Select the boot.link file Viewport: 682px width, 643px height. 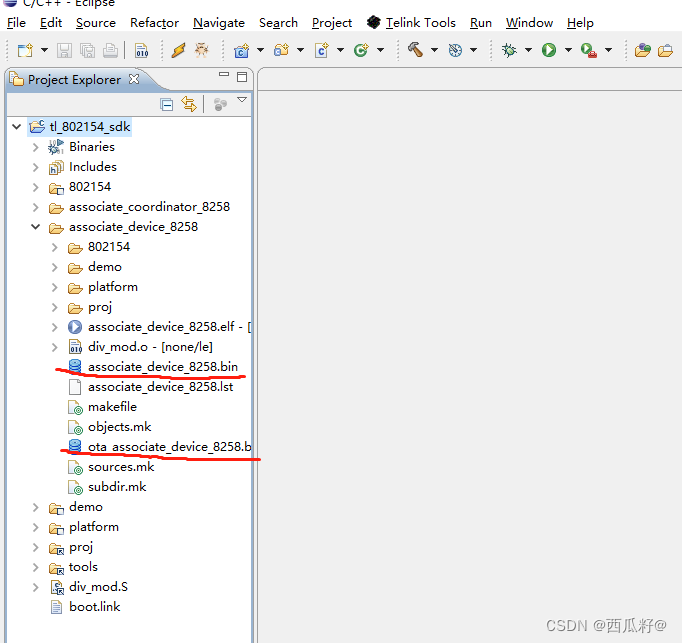tap(86, 607)
